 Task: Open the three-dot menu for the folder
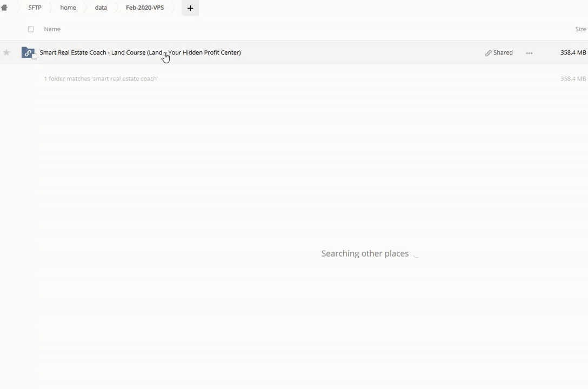pos(529,53)
